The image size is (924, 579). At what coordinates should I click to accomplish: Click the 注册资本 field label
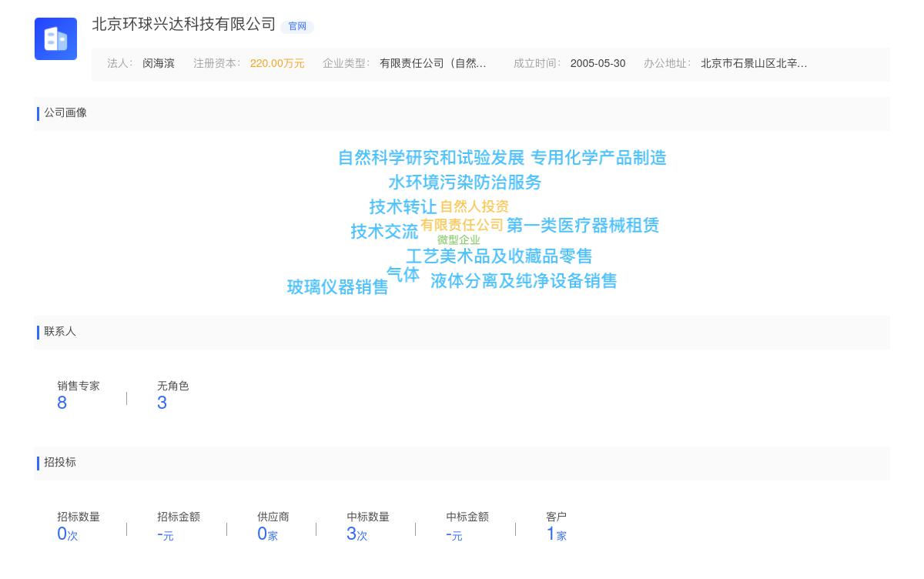click(217, 64)
